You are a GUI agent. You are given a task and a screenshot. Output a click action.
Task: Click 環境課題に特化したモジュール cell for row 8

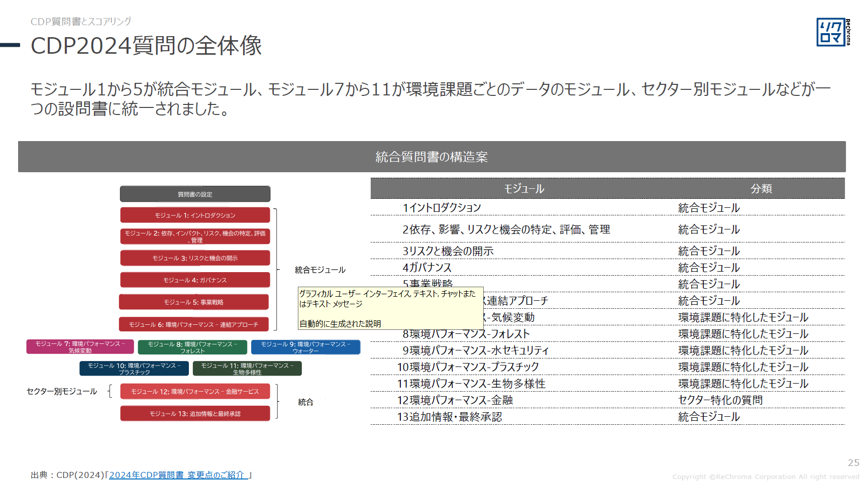[743, 334]
